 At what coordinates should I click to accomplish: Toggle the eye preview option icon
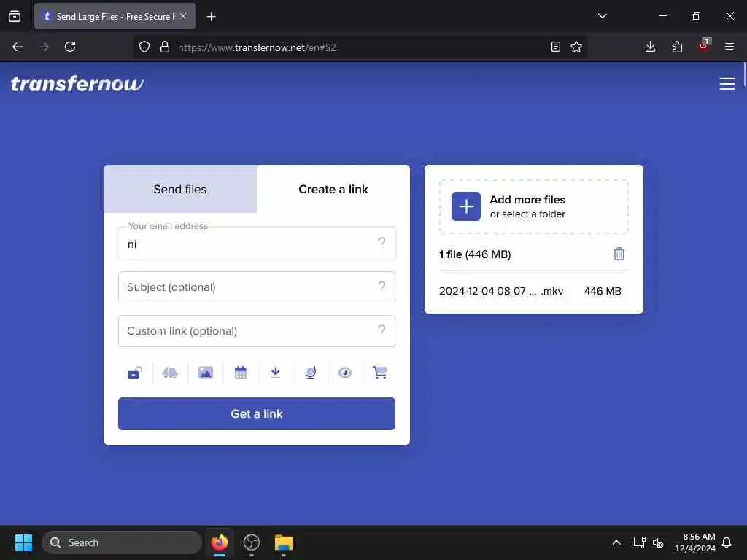pyautogui.click(x=345, y=373)
